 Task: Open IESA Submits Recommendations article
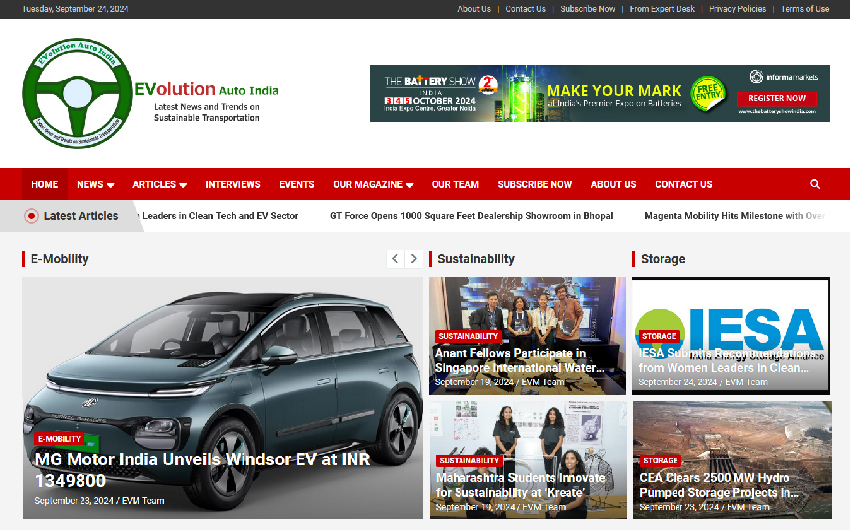coord(726,360)
